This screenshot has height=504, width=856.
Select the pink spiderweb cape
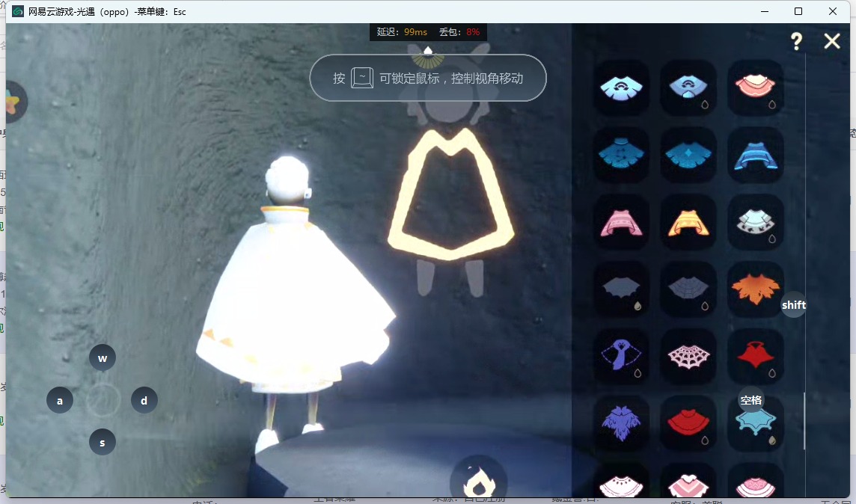[688, 356]
